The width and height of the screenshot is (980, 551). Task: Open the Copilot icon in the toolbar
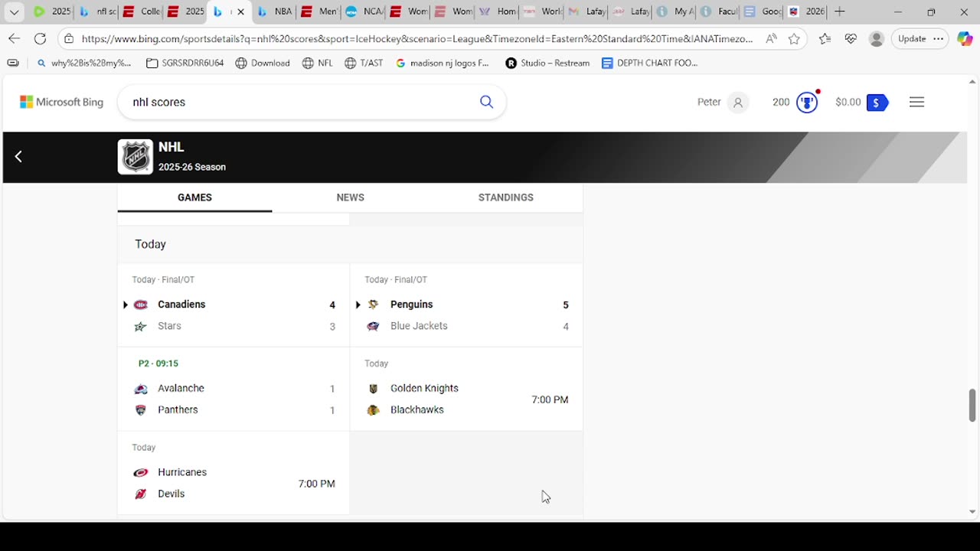[x=965, y=39]
